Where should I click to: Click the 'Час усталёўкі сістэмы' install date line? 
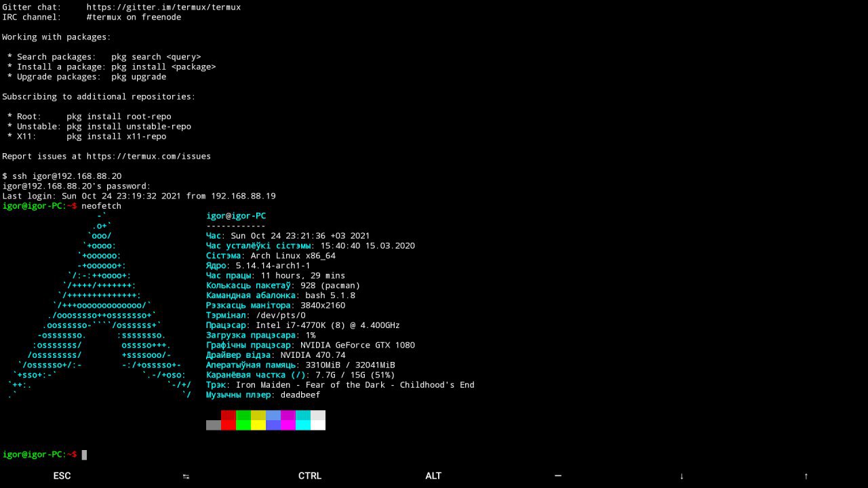[311, 245]
